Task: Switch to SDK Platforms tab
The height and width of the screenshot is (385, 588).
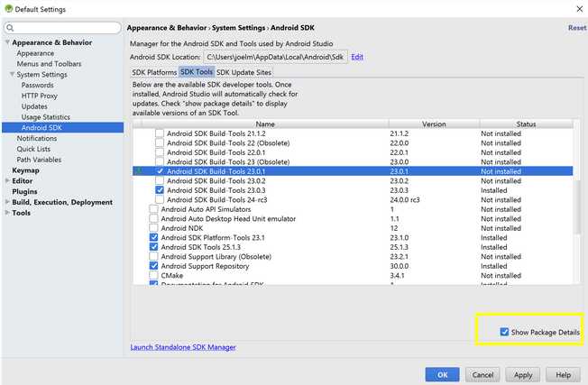Action: click(x=154, y=72)
